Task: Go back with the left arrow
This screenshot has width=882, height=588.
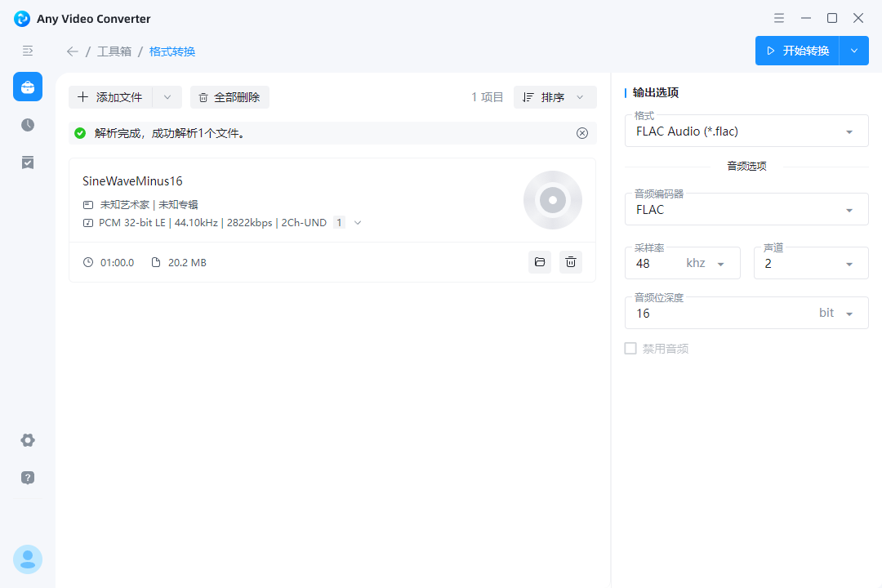Action: [72, 51]
